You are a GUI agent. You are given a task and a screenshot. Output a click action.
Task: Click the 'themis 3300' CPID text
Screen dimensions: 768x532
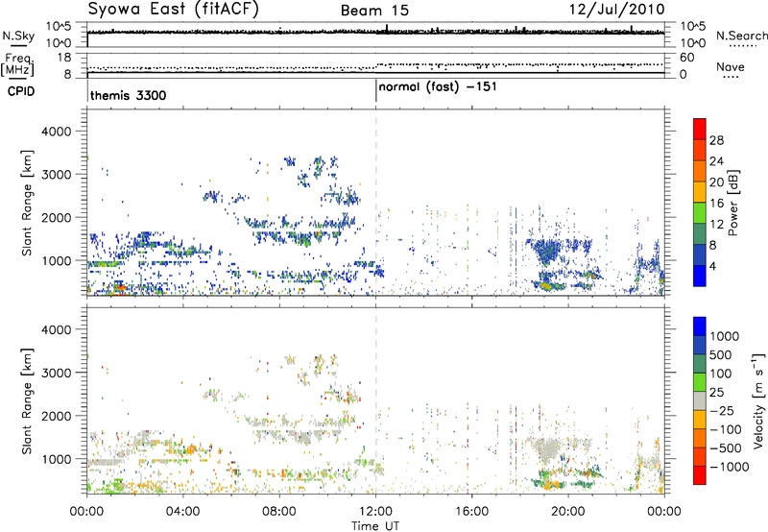point(128,95)
